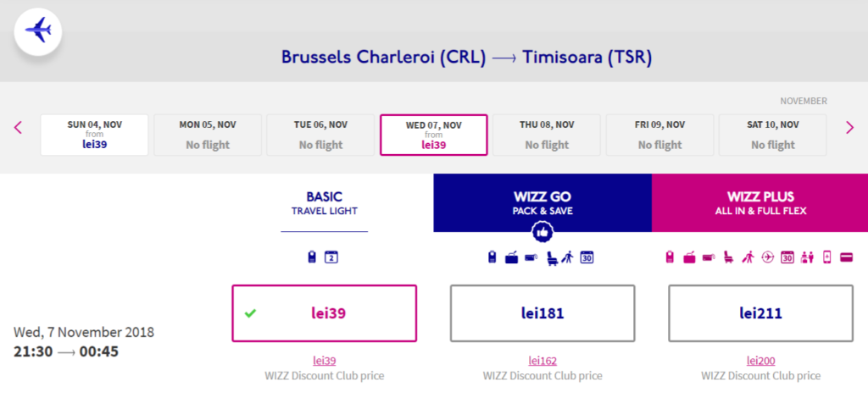Click WIZZ Plus airplane flex icon
The height and width of the screenshot is (403, 868).
(x=767, y=257)
